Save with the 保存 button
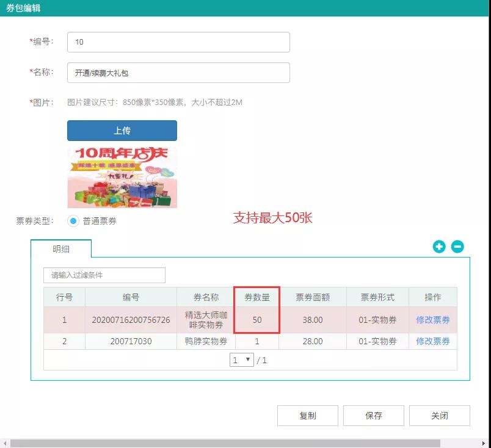Screen dimensions: 491x448 (373, 416)
